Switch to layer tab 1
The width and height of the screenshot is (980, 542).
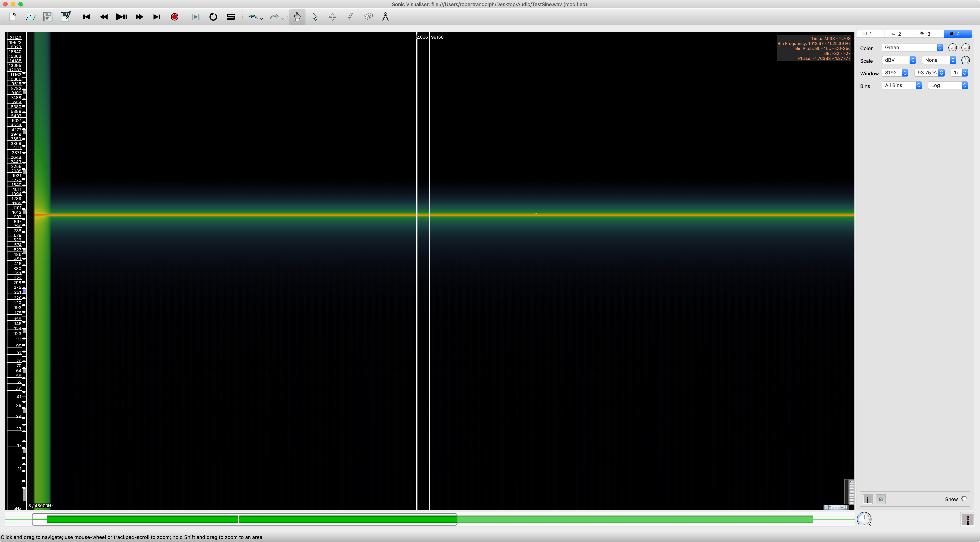(870, 34)
